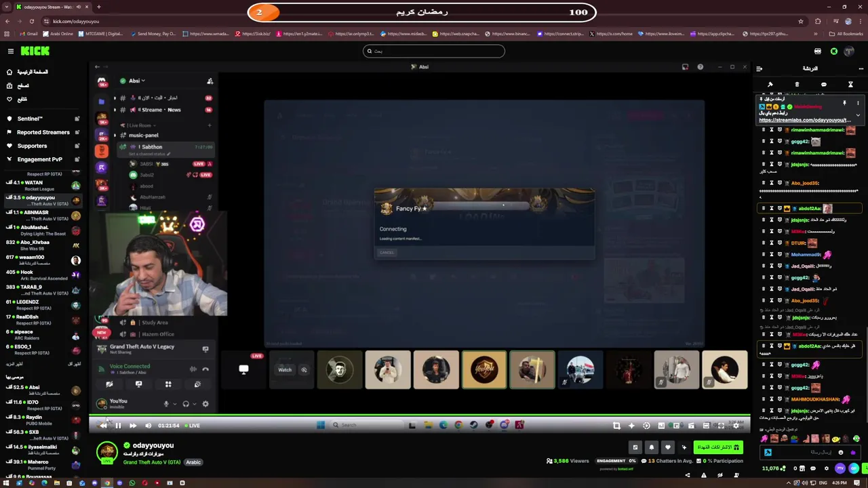Click the Discord home icon in the server list

coord(102,82)
